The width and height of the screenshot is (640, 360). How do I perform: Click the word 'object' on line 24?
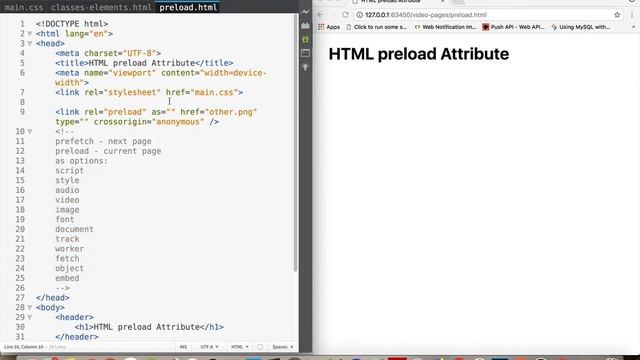[x=69, y=269]
